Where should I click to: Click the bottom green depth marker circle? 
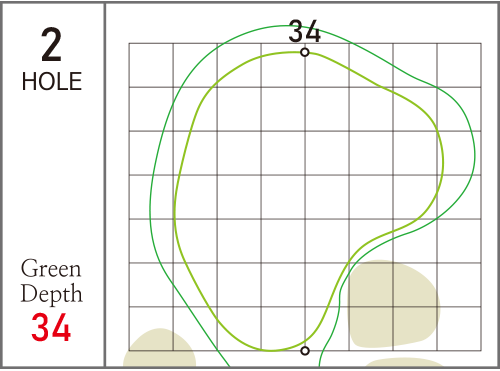[305, 351]
